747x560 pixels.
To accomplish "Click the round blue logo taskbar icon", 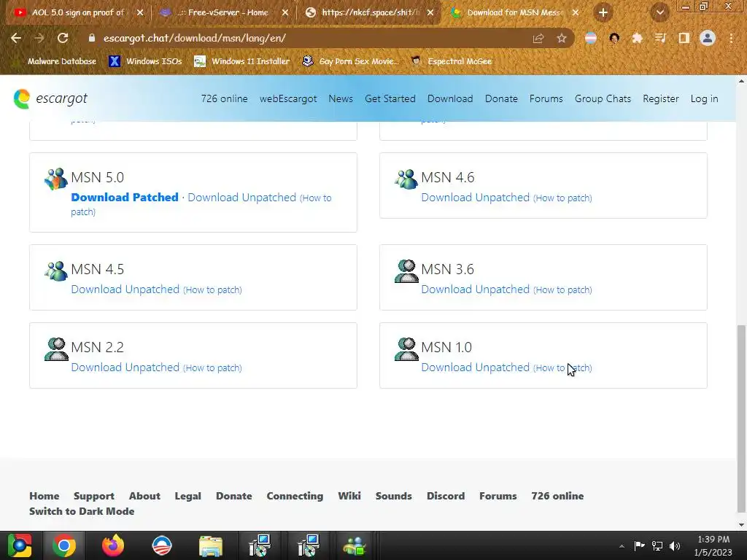I will [162, 545].
